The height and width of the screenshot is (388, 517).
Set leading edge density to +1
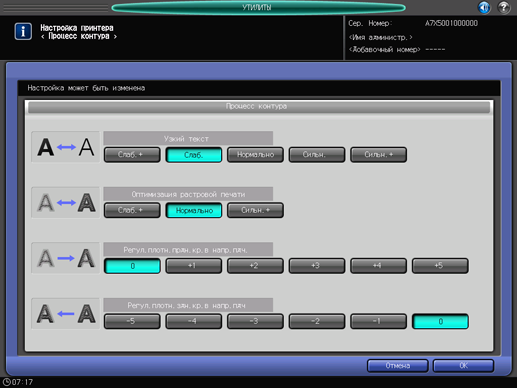point(194,266)
